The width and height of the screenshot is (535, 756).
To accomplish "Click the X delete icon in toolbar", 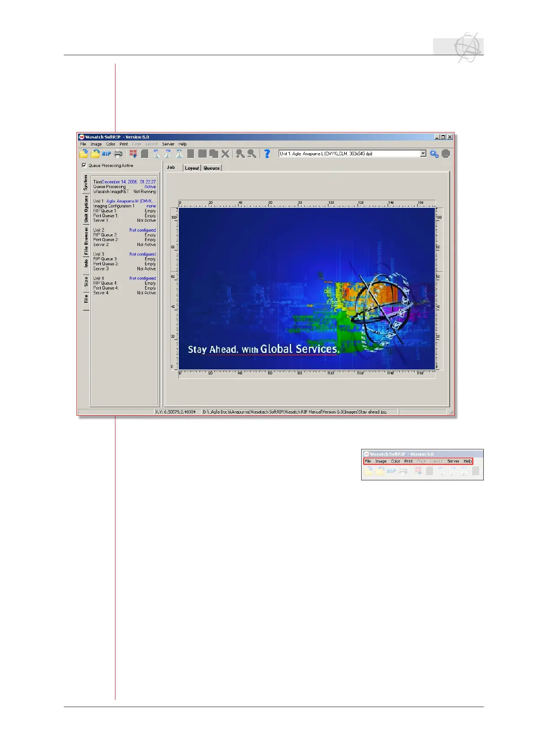I will point(225,154).
